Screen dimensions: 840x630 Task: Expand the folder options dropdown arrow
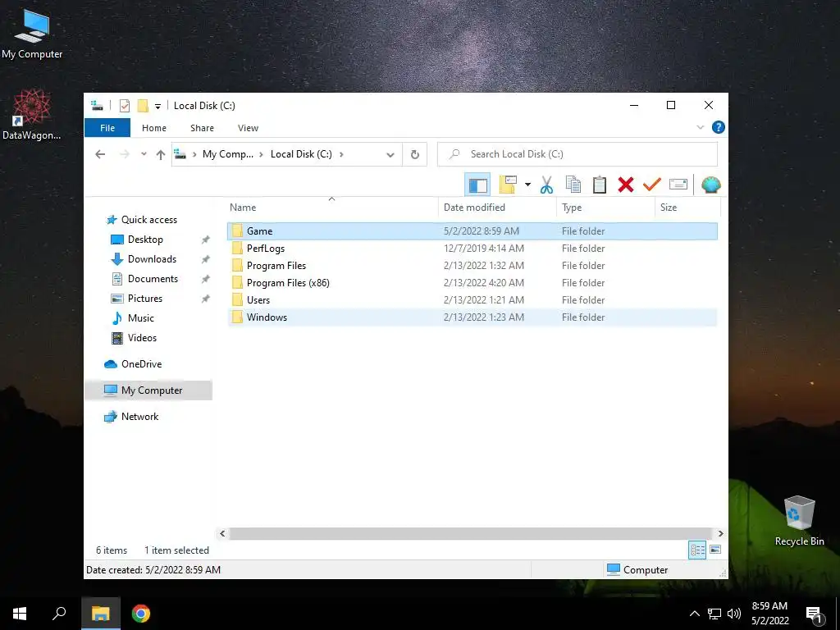pos(527,185)
